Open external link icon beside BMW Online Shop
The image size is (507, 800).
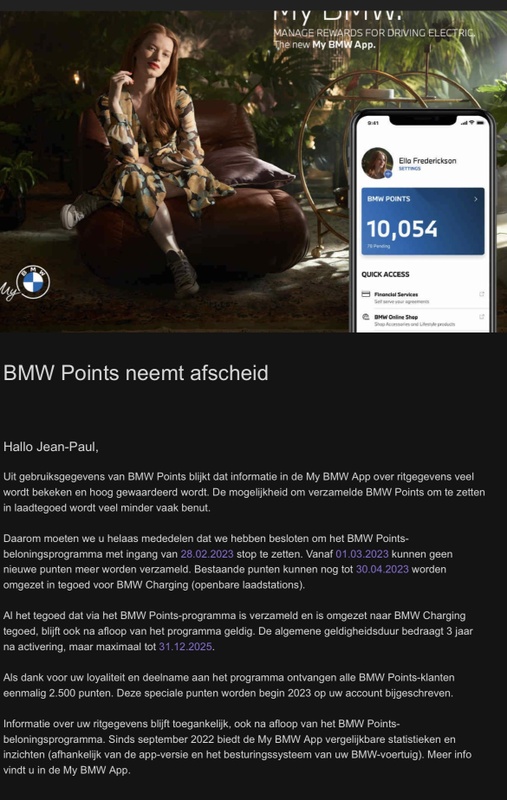[x=481, y=317]
